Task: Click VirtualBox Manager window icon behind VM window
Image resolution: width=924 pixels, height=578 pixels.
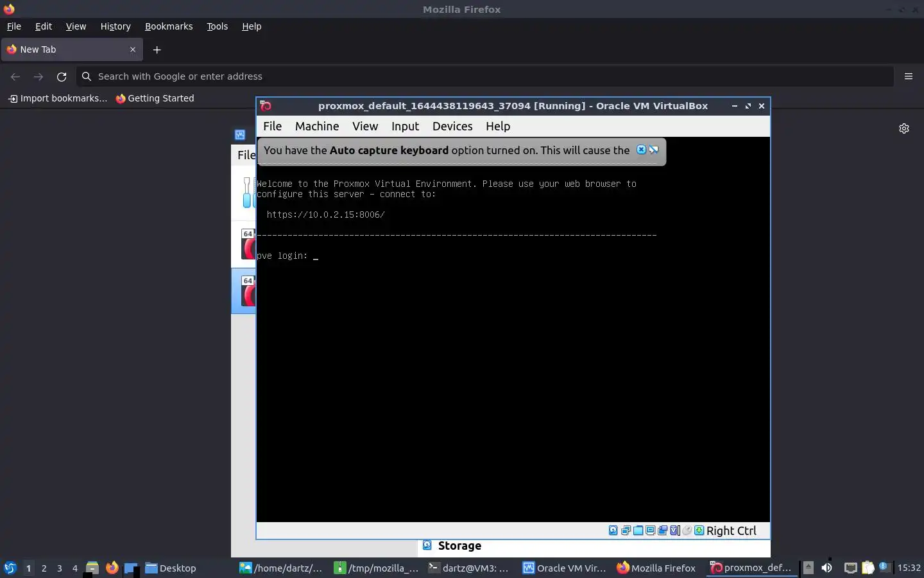Action: tap(240, 135)
